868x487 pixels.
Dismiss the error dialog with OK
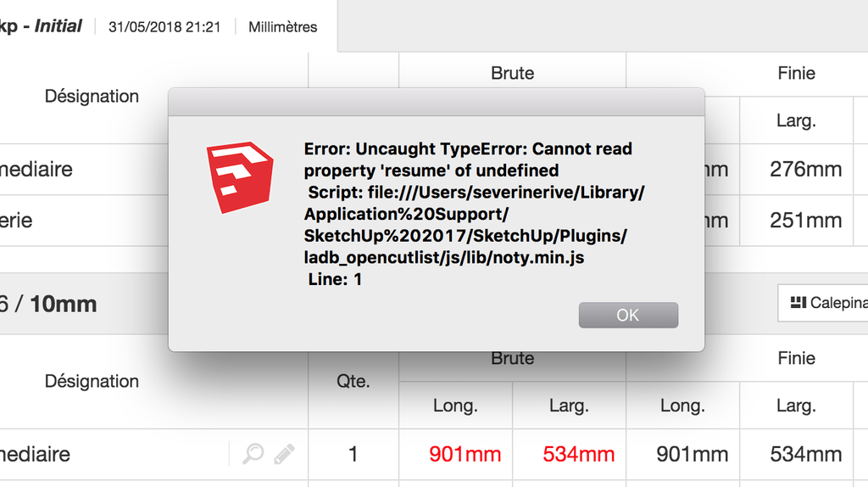[x=628, y=315]
